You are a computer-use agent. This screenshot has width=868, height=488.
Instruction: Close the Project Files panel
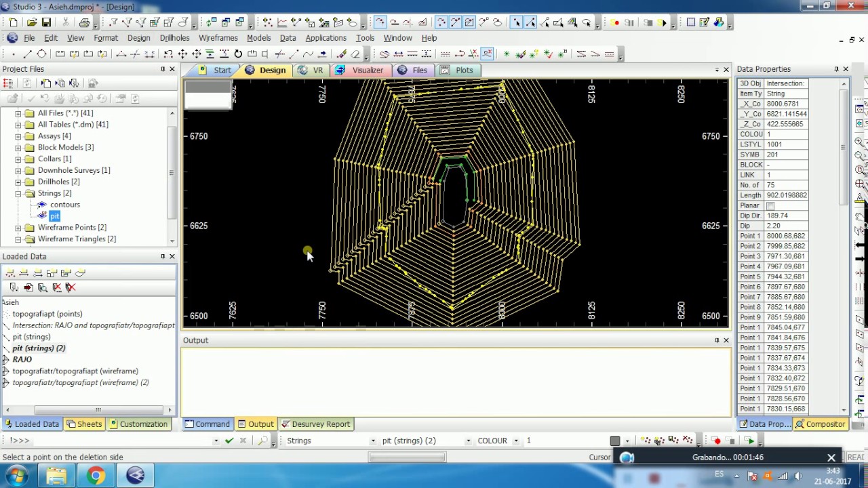pyautogui.click(x=172, y=69)
